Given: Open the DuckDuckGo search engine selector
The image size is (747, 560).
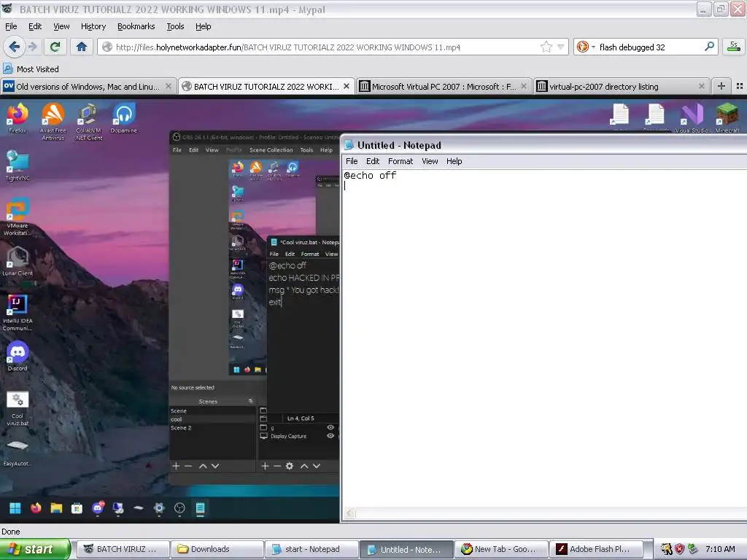Looking at the screenshot, I should pos(586,47).
